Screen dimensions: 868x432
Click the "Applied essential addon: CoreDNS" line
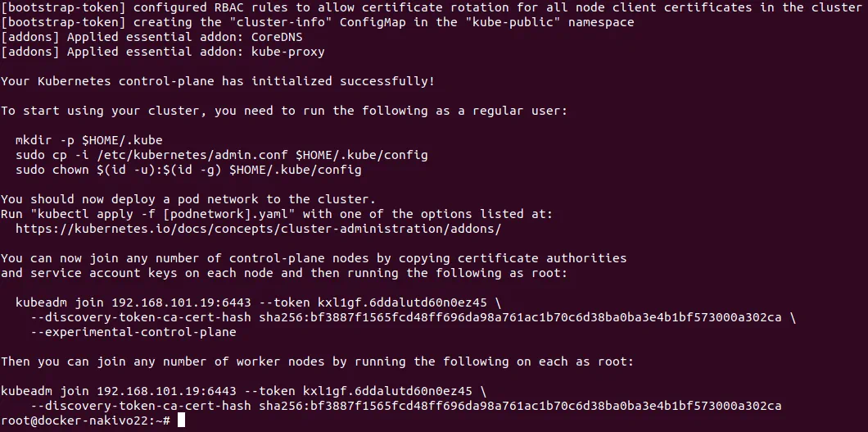tap(162, 37)
